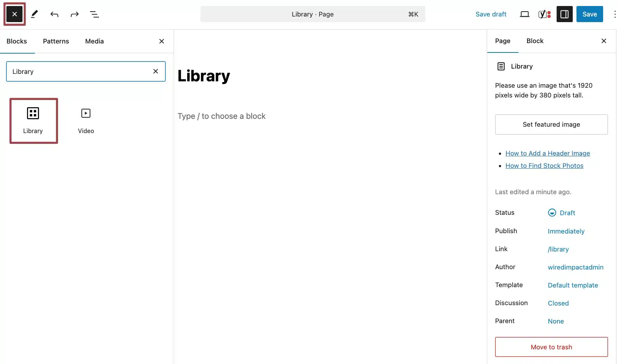Close the settings sidebar with X
This screenshot has height=364, width=617.
click(x=604, y=41)
